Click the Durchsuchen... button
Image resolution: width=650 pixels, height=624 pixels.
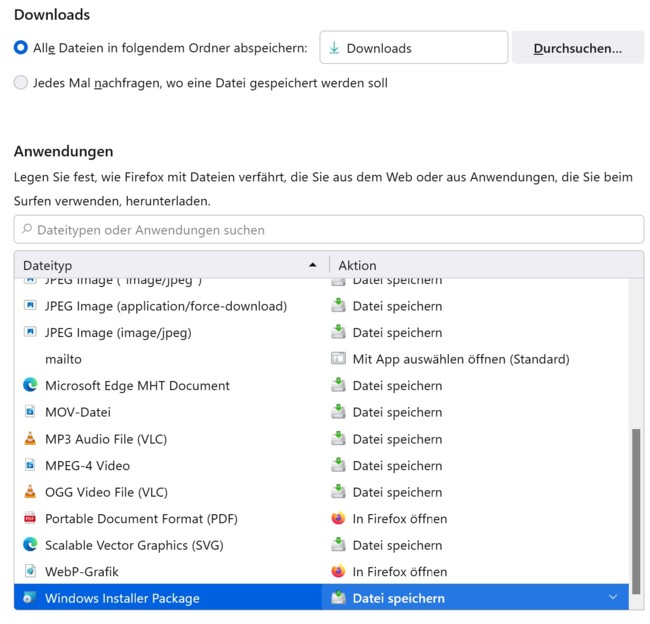577,48
